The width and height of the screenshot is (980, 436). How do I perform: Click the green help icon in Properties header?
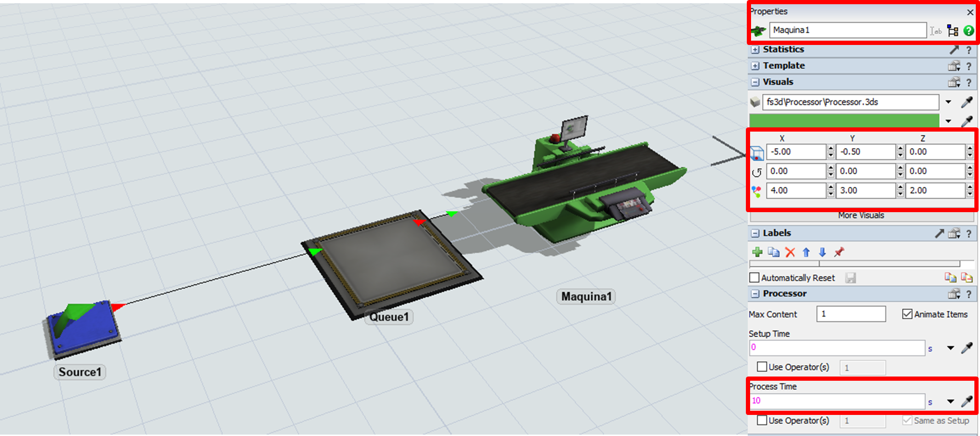click(x=968, y=31)
